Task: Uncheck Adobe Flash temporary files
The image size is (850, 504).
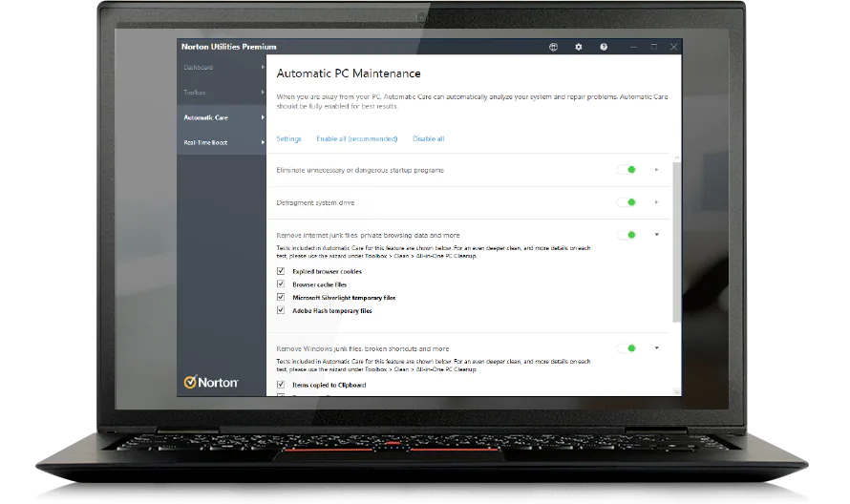Action: pos(281,310)
